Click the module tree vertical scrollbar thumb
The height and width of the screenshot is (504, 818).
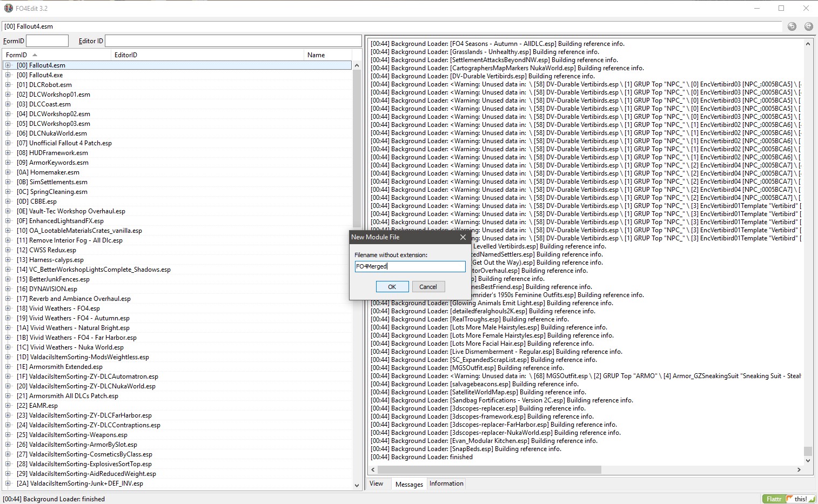coord(357,149)
